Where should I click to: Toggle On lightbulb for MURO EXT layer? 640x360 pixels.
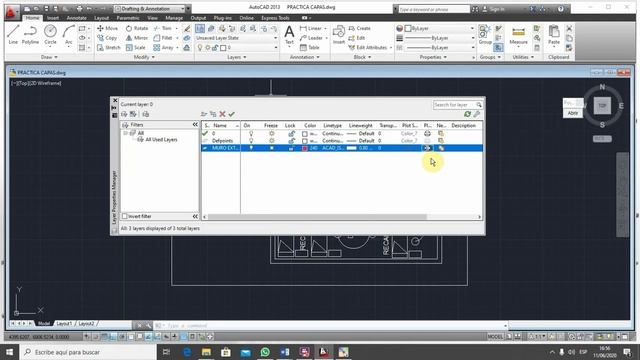(x=251, y=148)
